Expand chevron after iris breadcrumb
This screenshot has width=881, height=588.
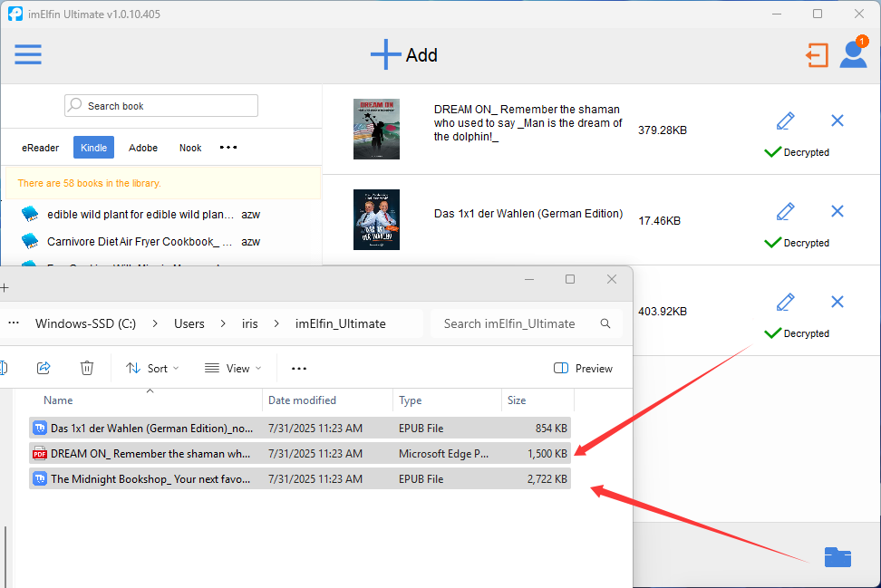(x=276, y=323)
